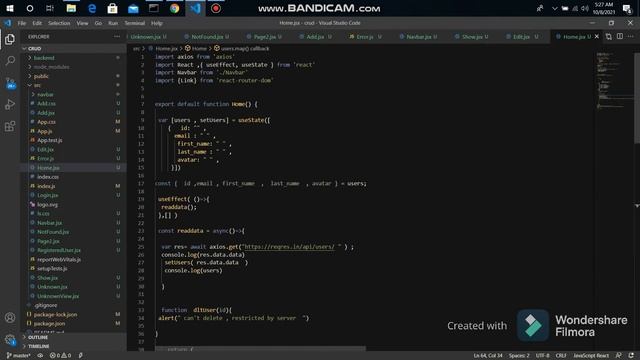
Task: Open the Explorer view in activity bar
Action: point(10,39)
